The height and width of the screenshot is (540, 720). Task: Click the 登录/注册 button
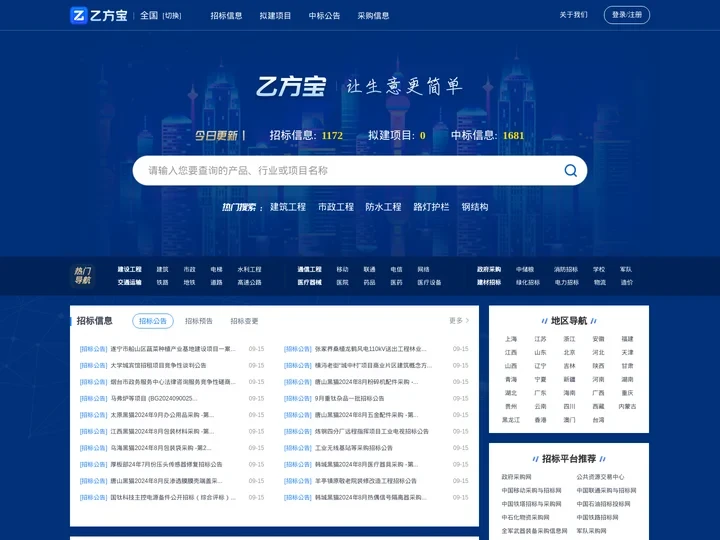[x=626, y=15]
